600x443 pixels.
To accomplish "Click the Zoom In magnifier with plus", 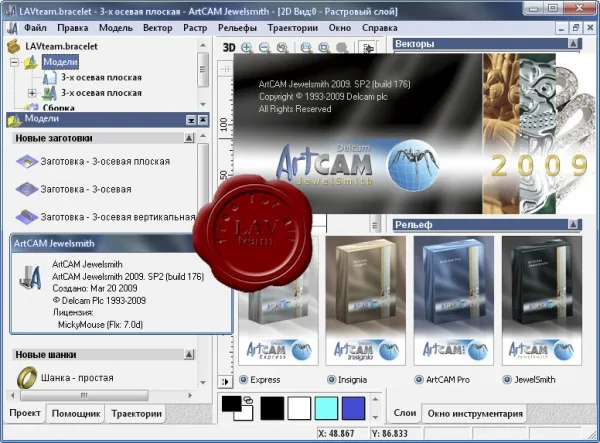I will [x=247, y=48].
